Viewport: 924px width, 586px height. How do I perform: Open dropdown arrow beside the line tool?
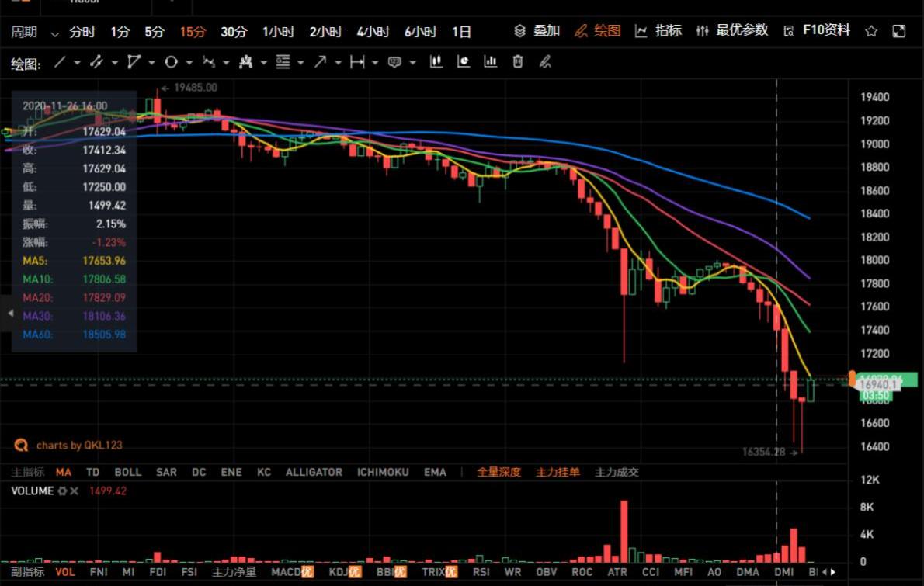click(77, 63)
